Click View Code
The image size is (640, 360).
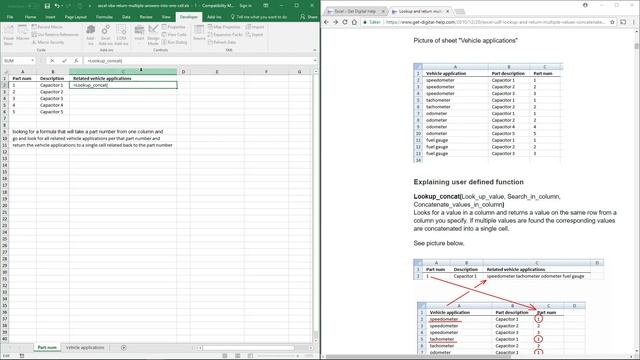click(x=174, y=35)
